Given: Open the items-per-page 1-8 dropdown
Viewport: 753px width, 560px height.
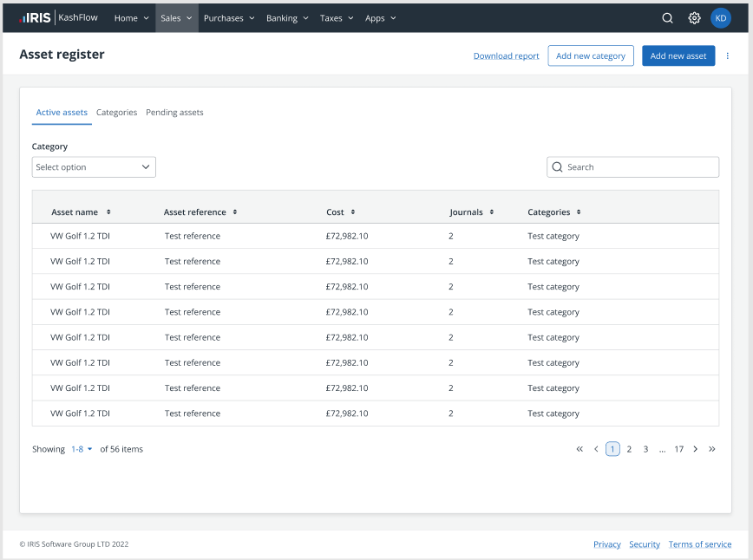Looking at the screenshot, I should (82, 449).
